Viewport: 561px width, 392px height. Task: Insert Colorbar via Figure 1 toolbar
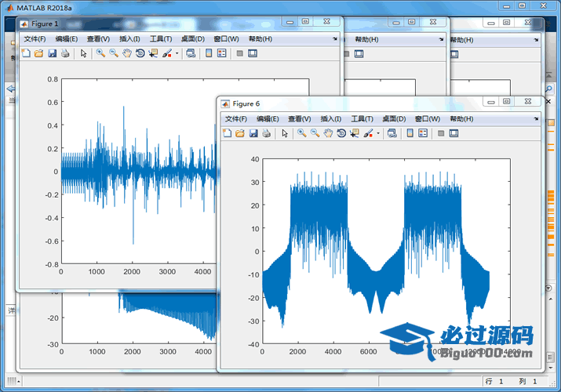[209, 53]
